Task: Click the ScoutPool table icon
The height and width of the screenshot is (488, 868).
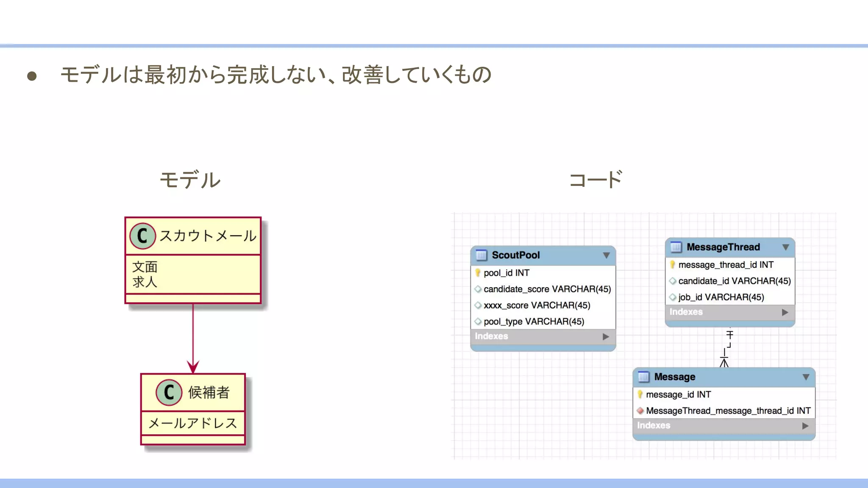Action: [481, 255]
